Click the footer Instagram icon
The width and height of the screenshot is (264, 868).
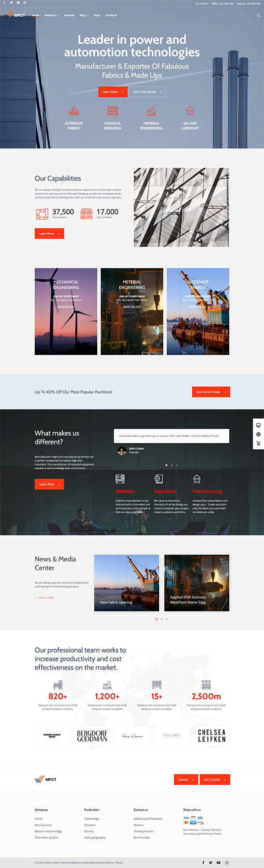click(x=227, y=862)
